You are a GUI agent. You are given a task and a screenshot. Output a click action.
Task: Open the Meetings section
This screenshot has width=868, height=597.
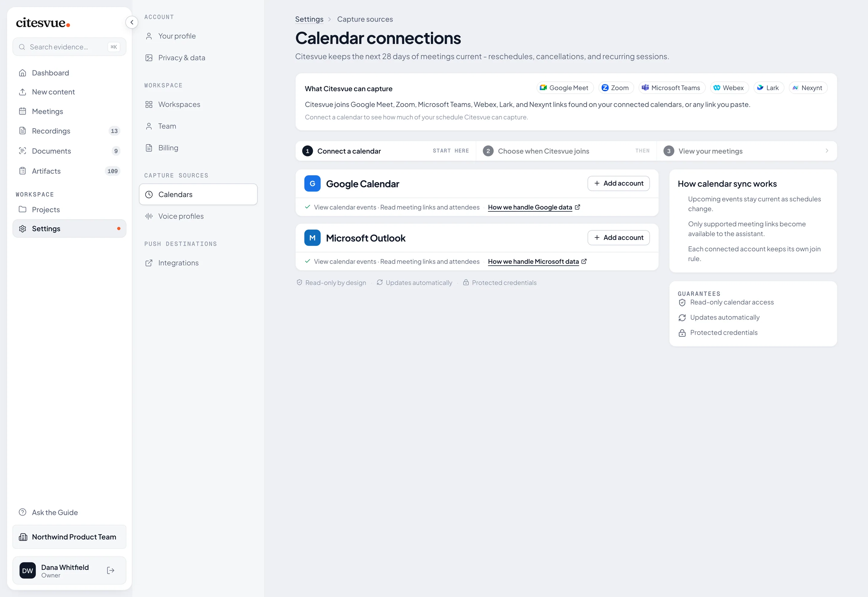coord(70,112)
